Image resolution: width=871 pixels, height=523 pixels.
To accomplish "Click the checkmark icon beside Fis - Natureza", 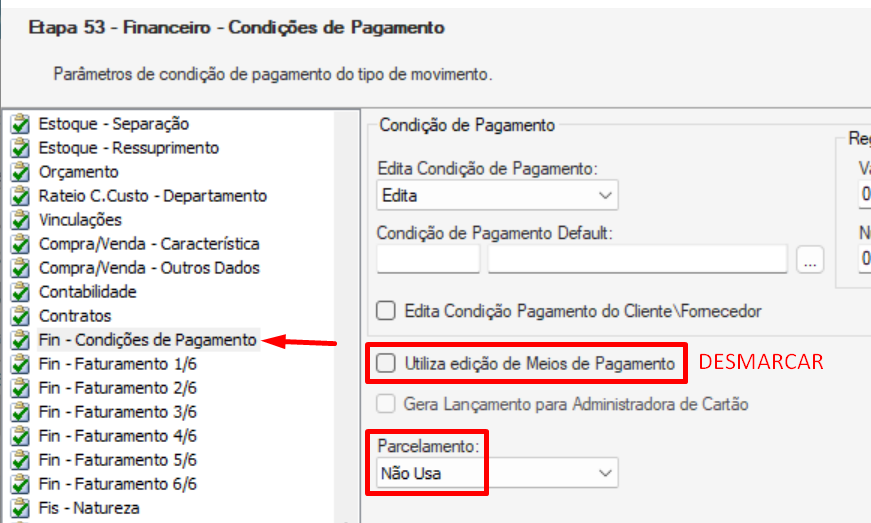I will click(x=20, y=507).
